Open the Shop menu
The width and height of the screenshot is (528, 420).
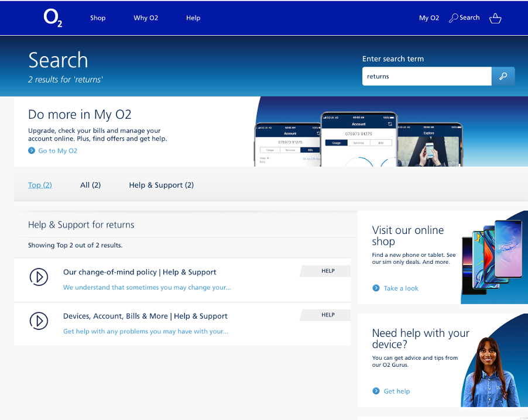pos(98,18)
